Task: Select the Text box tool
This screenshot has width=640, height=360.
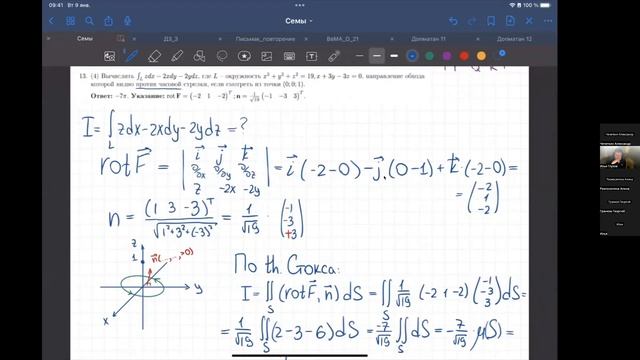Action: tap(311, 56)
